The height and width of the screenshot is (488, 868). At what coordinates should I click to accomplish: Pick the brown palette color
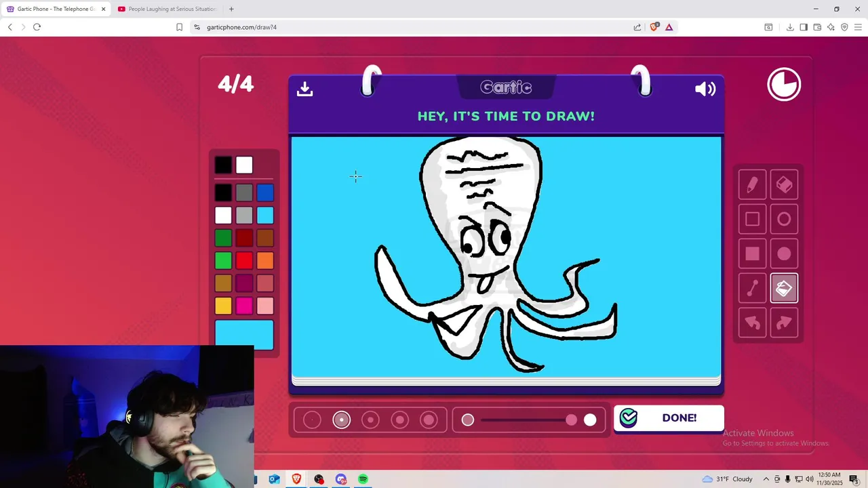coord(265,238)
